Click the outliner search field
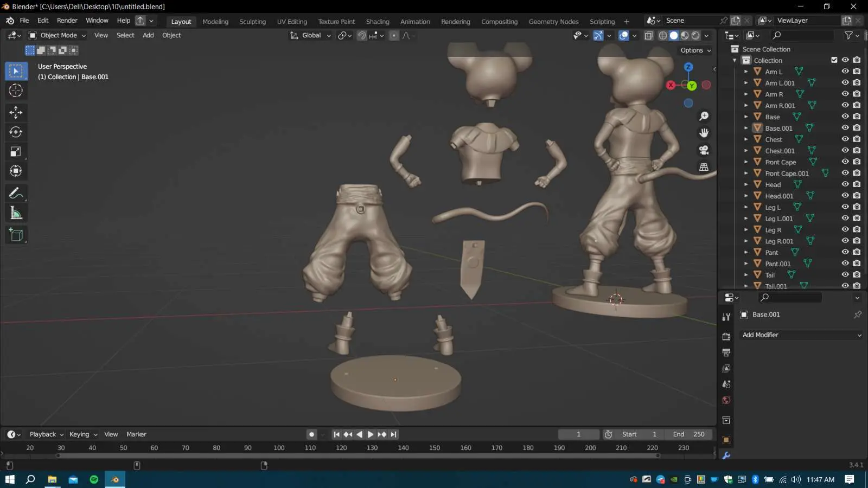Viewport: 868px width, 488px height. coord(802,35)
